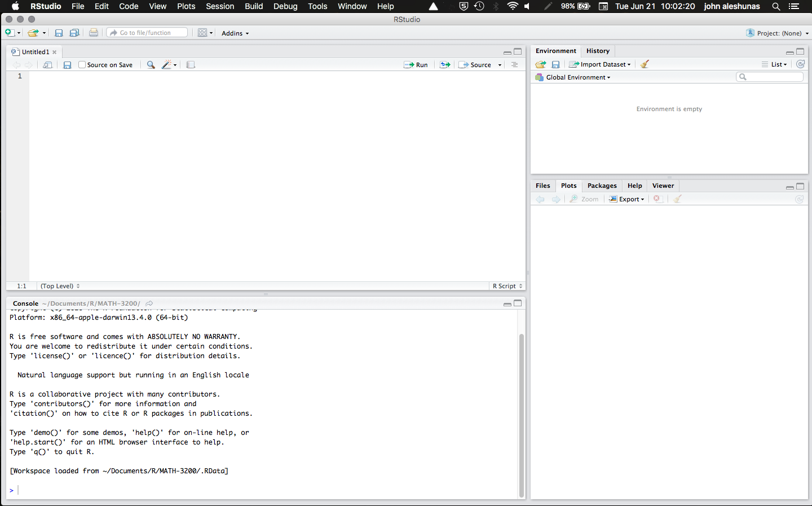Screen dimensions: 812x506
Task: Click the code tools magic wand icon
Action: [x=166, y=64]
